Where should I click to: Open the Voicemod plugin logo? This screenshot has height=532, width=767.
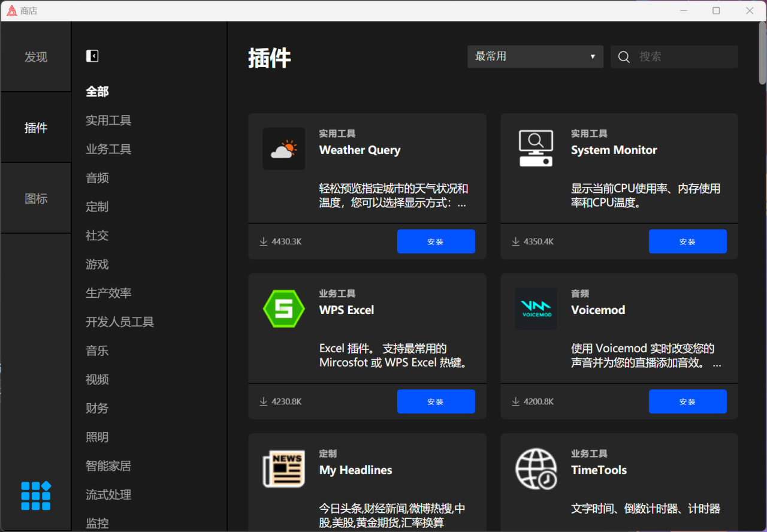[536, 309]
